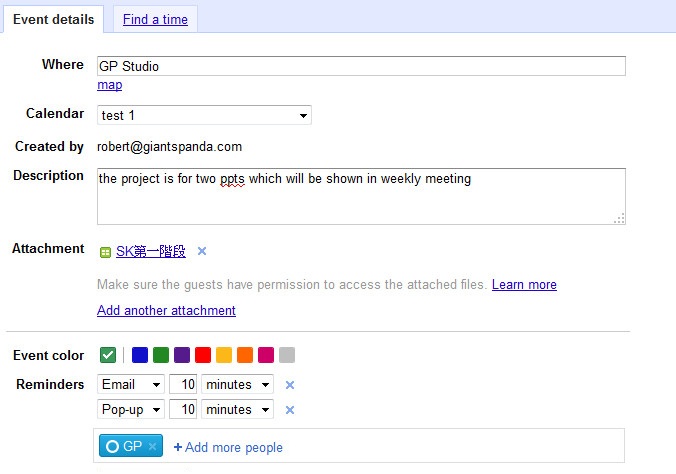
Task: Switch to the Find a time tab
Action: coord(155,19)
